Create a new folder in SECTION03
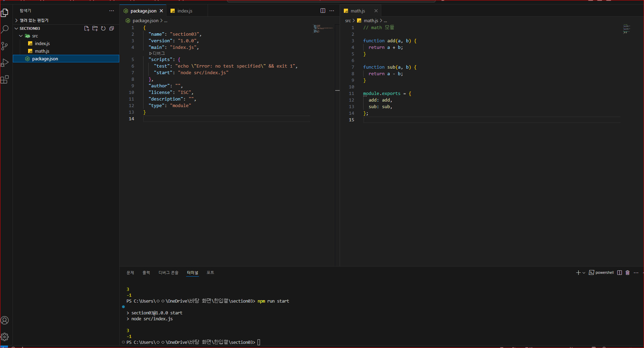The image size is (644, 348). [x=95, y=28]
